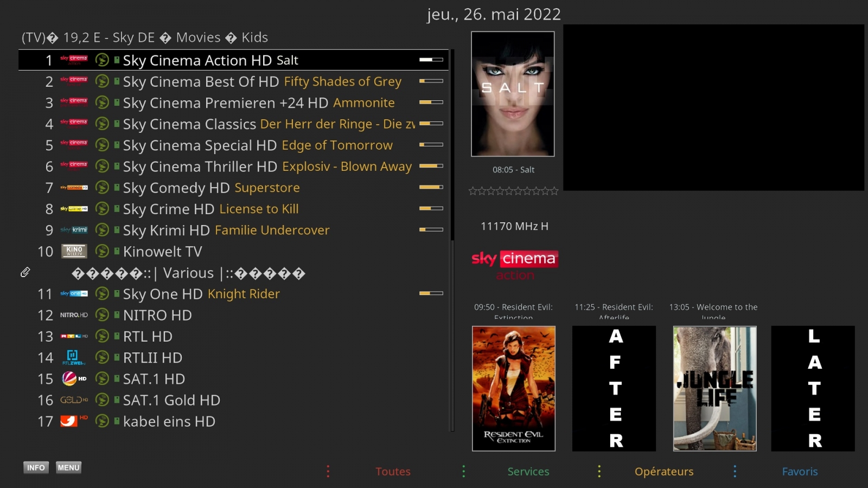Select programme Explosiv - Blown Away
The width and height of the screenshot is (868, 488).
[x=347, y=166]
